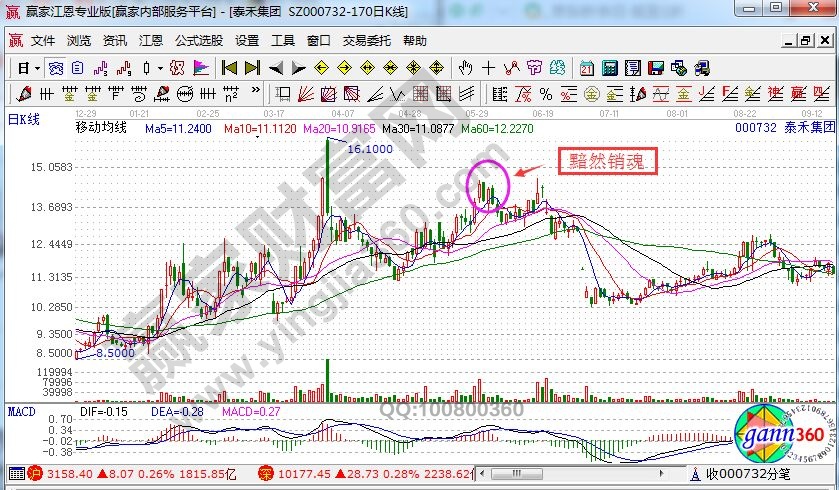The image size is (839, 490).
Task: Select the crosshair cursor tool
Action: coord(489,68)
